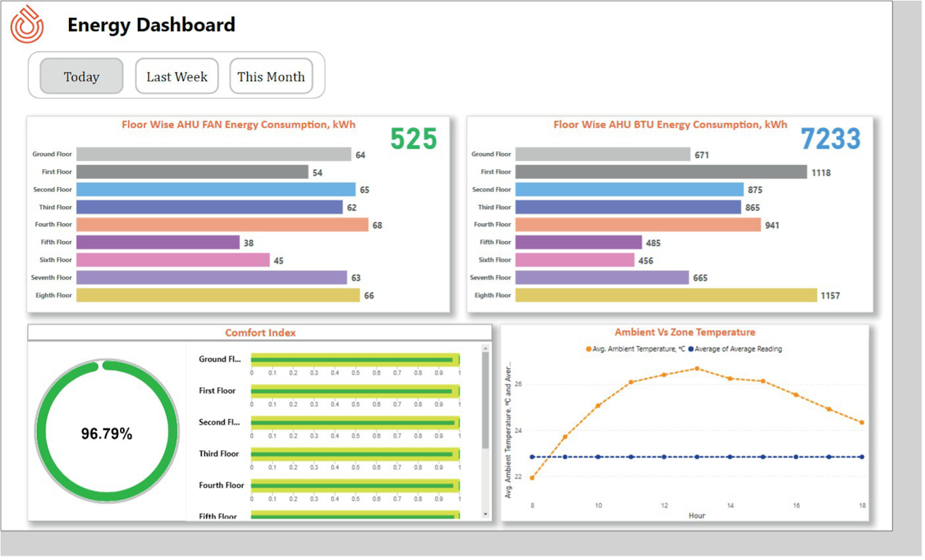Image resolution: width=925 pixels, height=560 pixels.
Task: Click the Sixth Floor BTU bar valued 456
Action: point(575,260)
